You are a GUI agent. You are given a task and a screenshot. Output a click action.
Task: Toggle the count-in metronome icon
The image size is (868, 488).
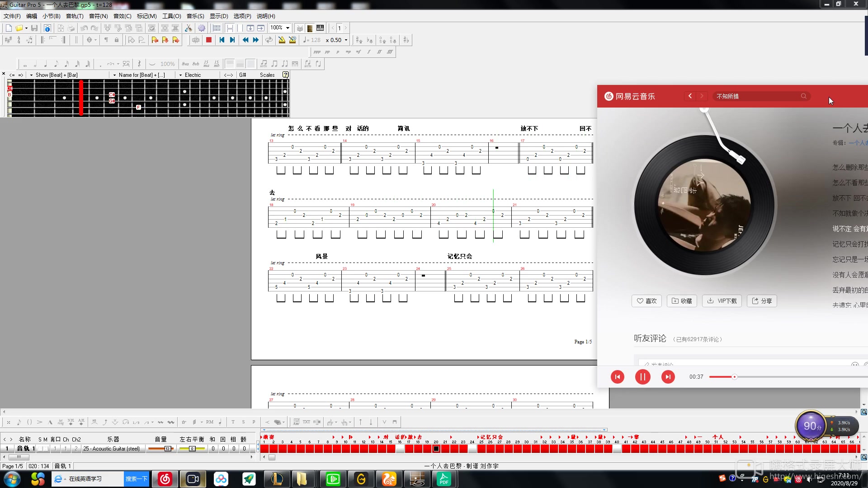click(x=292, y=40)
